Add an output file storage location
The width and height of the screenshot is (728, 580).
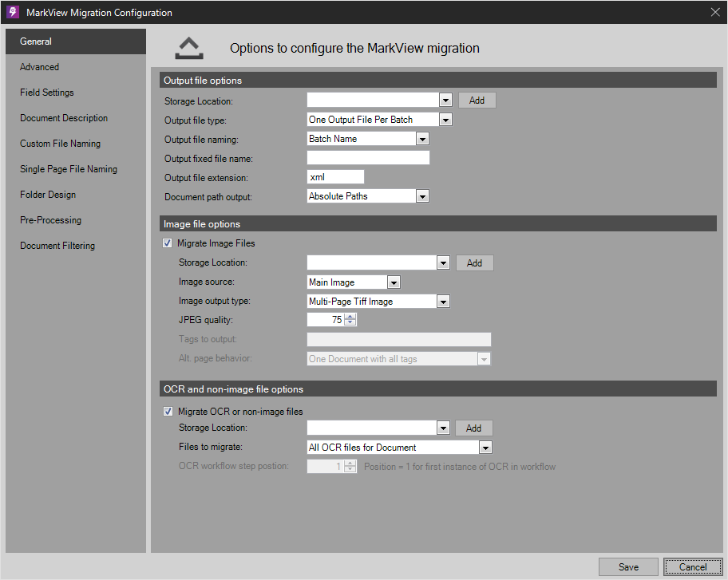(x=477, y=101)
